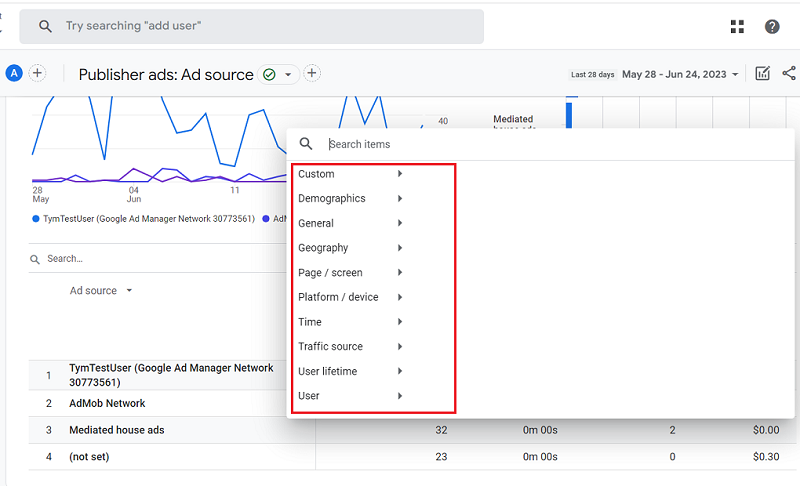Open the customize report chart-pencil icon
The height and width of the screenshot is (486, 800).
pyautogui.click(x=762, y=73)
